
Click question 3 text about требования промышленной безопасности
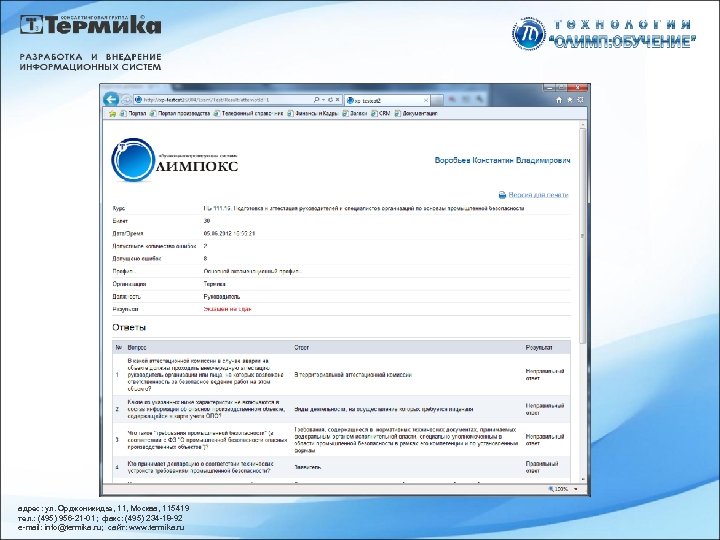207,440
